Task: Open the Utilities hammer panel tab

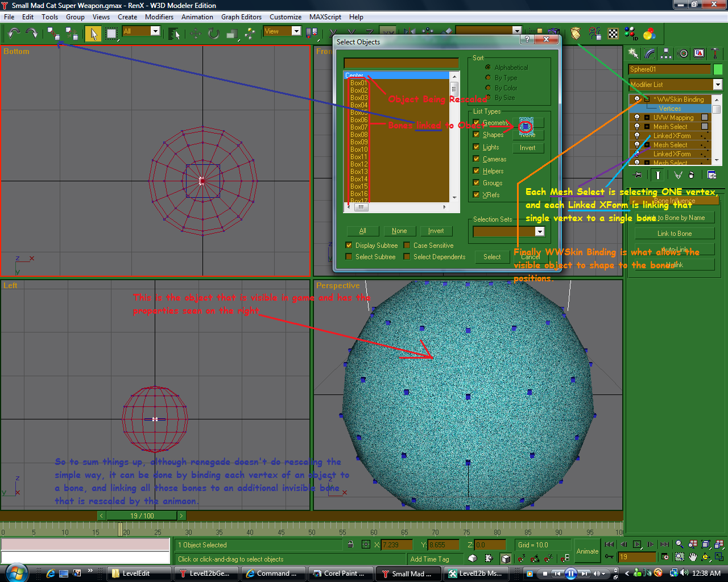Action: point(715,53)
